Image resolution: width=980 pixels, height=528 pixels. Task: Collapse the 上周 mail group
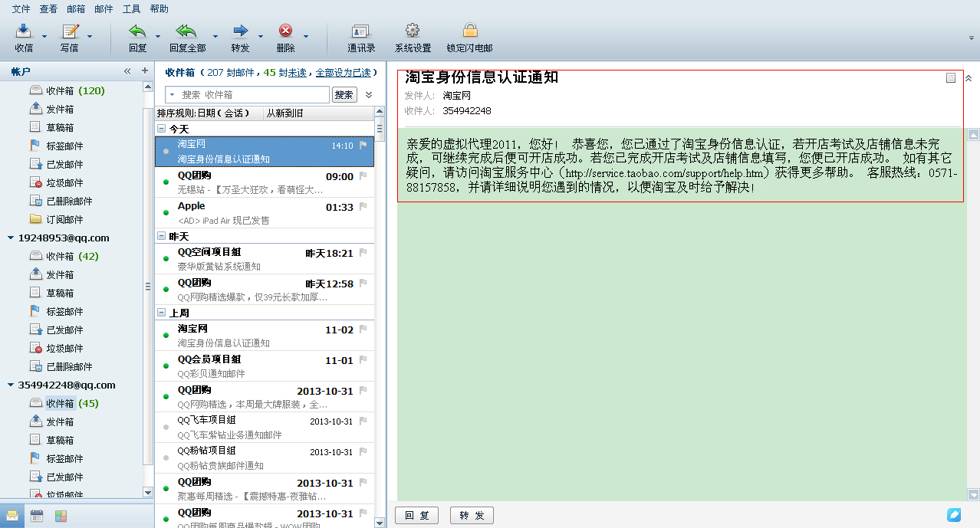(x=162, y=313)
